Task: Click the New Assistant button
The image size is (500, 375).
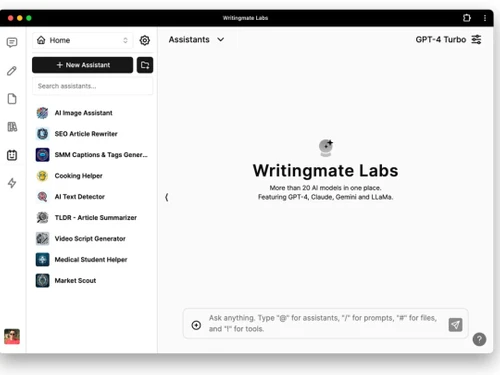Action: click(83, 65)
